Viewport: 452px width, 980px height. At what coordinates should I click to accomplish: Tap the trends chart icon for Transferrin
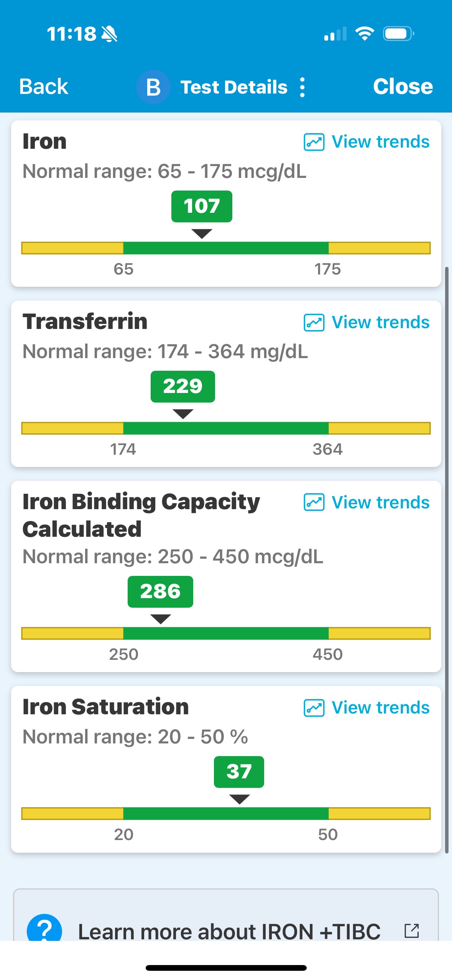click(x=314, y=322)
